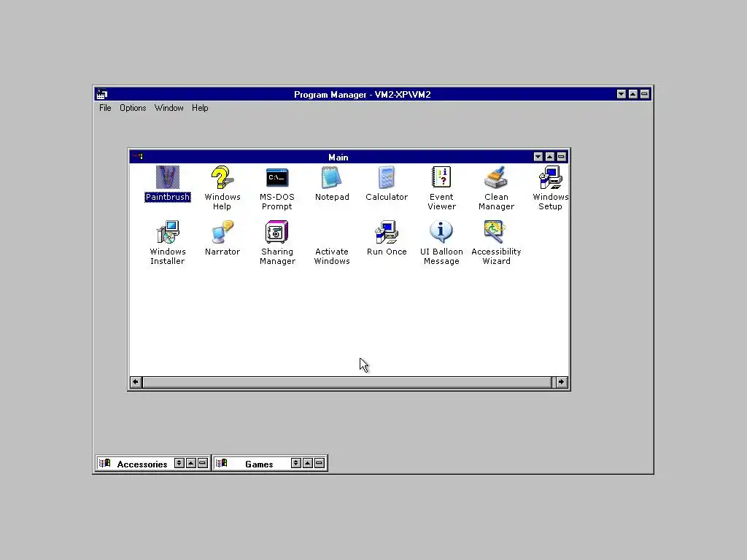This screenshot has width=747, height=560.
Task: Minimize the Main group window
Action: tap(538, 157)
